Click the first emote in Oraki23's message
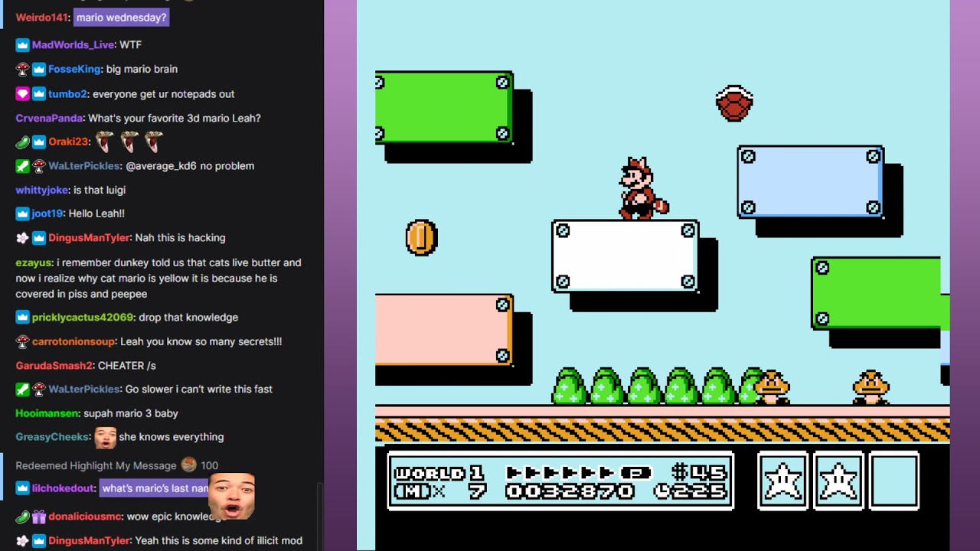 [104, 141]
